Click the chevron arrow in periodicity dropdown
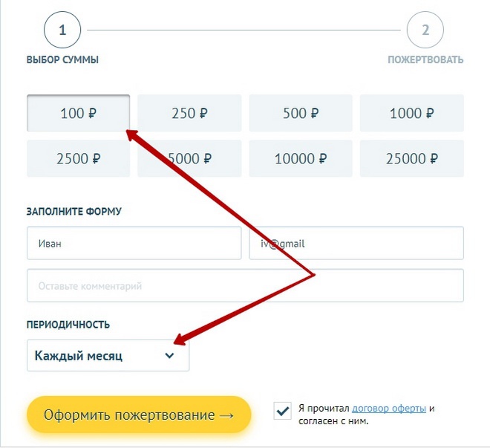 pyautogui.click(x=169, y=356)
